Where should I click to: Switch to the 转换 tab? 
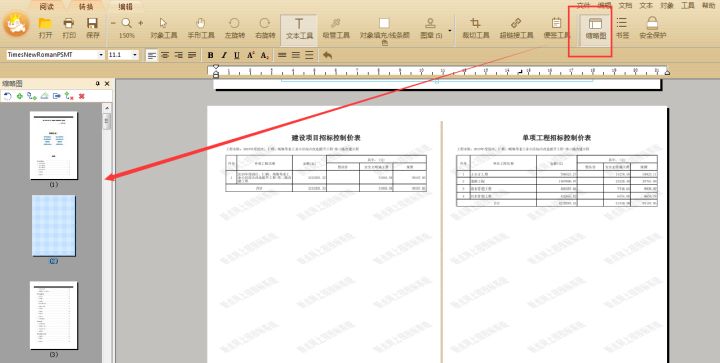[x=86, y=6]
